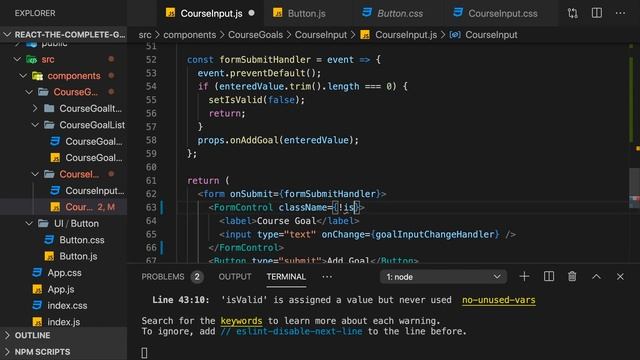Click 'CourseInput.js' in the breadcrumb

pyautogui.click(x=406, y=35)
